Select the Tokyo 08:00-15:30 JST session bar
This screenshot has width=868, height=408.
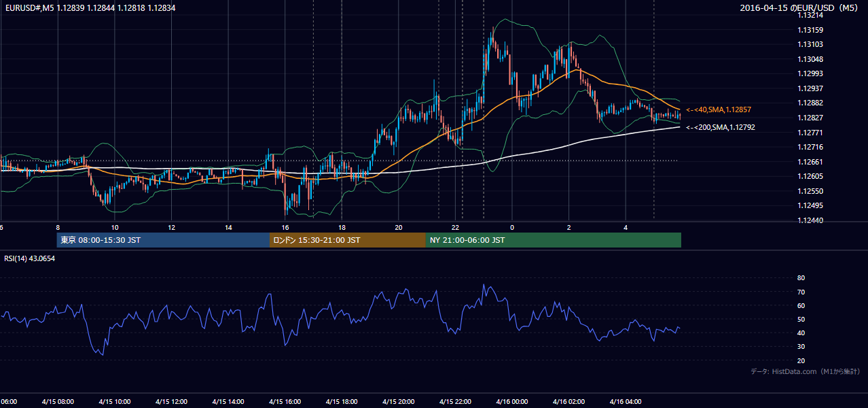coord(163,240)
